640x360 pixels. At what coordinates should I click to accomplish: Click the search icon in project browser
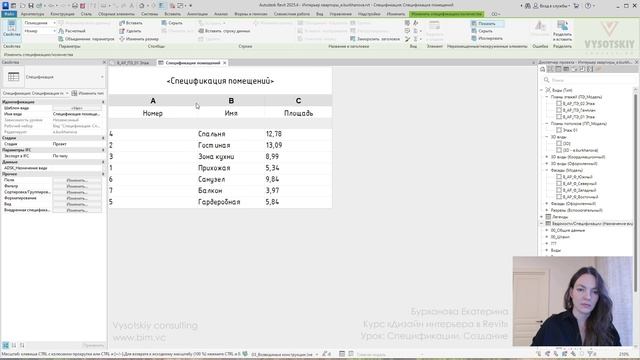(547, 80)
